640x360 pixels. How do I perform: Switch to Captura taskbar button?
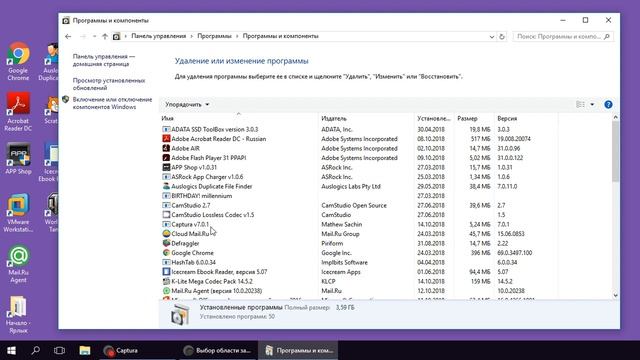click(138, 350)
